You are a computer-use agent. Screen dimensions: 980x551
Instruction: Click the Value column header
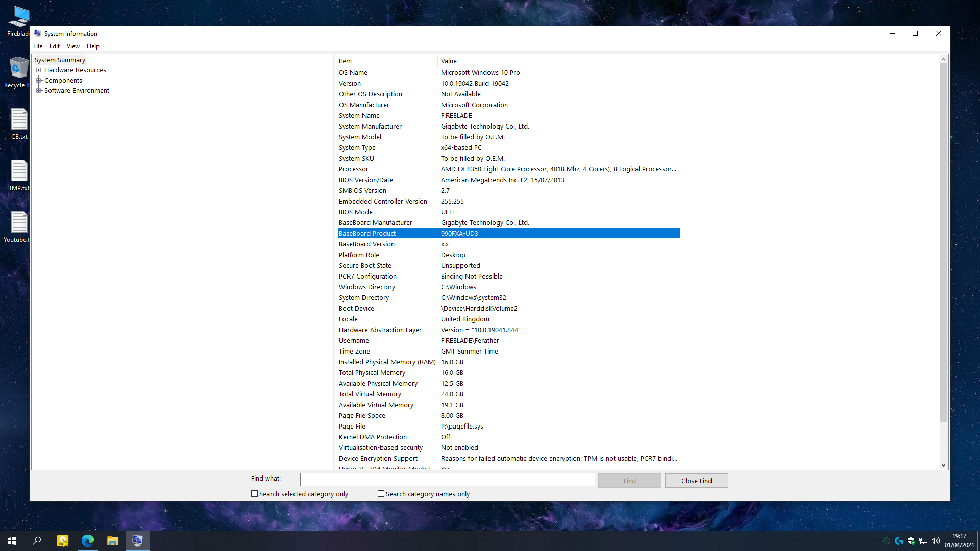tap(559, 61)
